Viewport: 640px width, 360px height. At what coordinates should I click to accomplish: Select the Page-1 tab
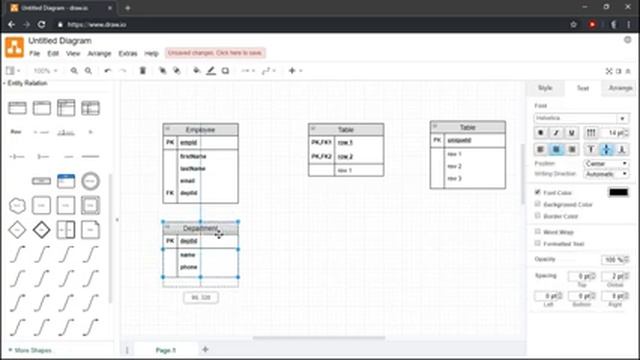pyautogui.click(x=165, y=350)
